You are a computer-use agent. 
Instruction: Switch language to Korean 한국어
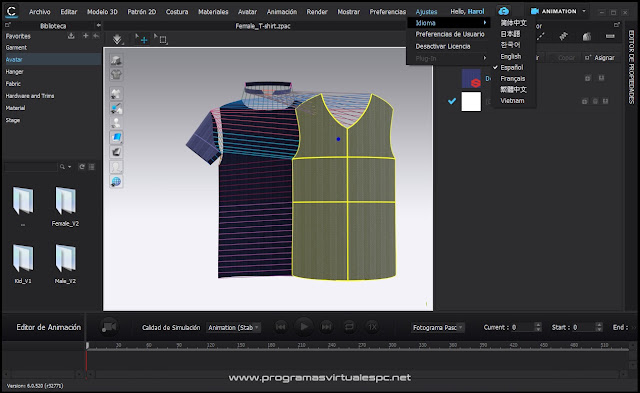coord(510,45)
